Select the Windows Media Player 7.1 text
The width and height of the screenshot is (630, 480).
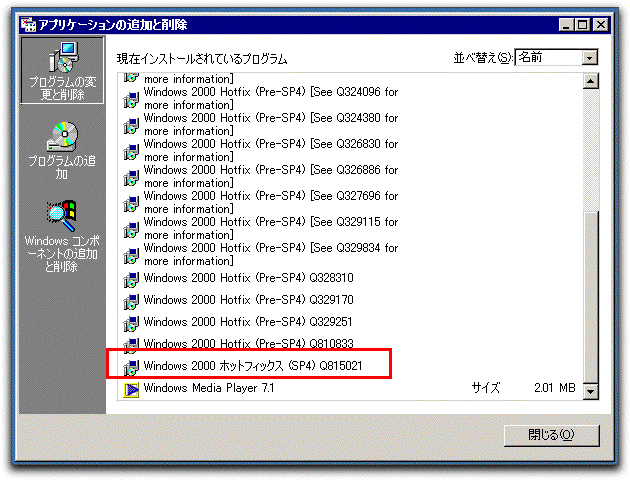coord(209,388)
